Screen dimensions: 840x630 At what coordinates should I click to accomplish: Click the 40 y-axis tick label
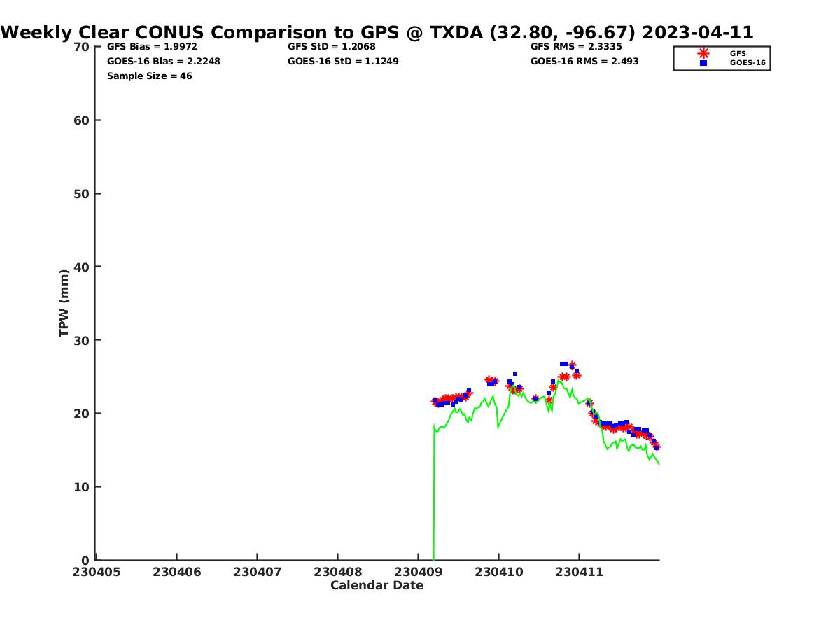pos(81,267)
